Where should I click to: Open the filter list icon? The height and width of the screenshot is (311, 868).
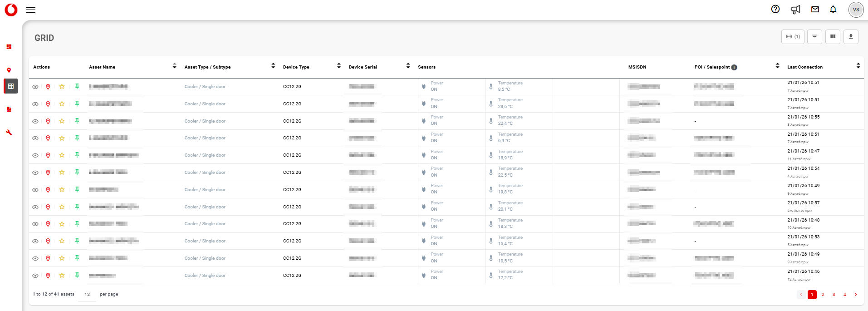(x=814, y=37)
